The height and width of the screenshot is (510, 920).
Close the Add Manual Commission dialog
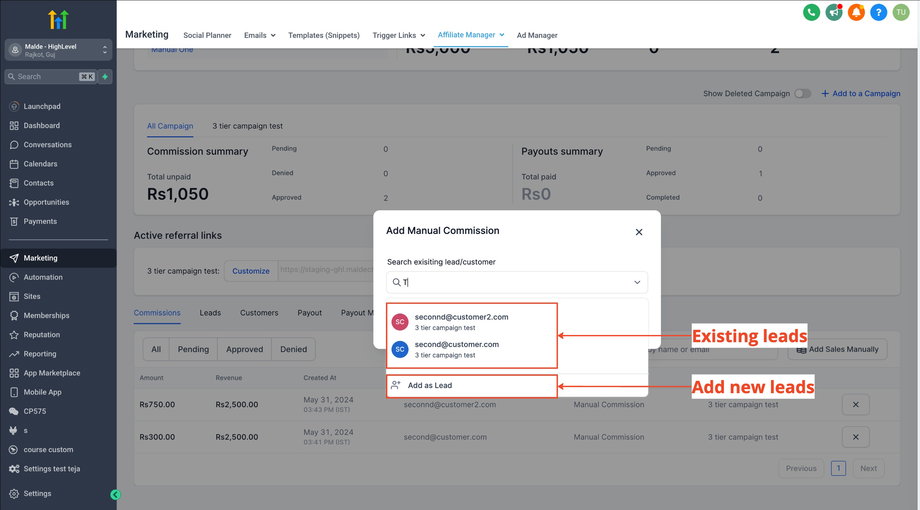click(x=639, y=232)
